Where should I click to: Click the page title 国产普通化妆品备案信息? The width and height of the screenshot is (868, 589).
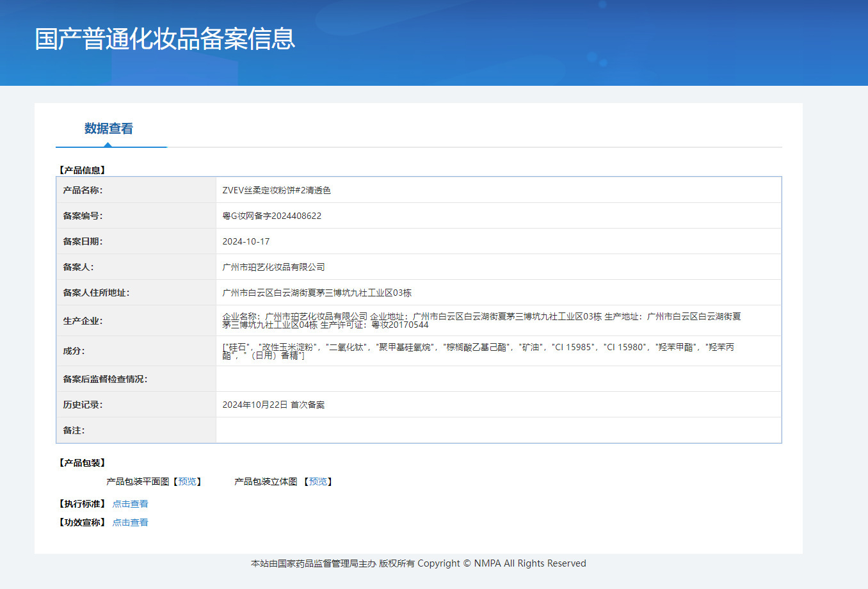click(165, 39)
